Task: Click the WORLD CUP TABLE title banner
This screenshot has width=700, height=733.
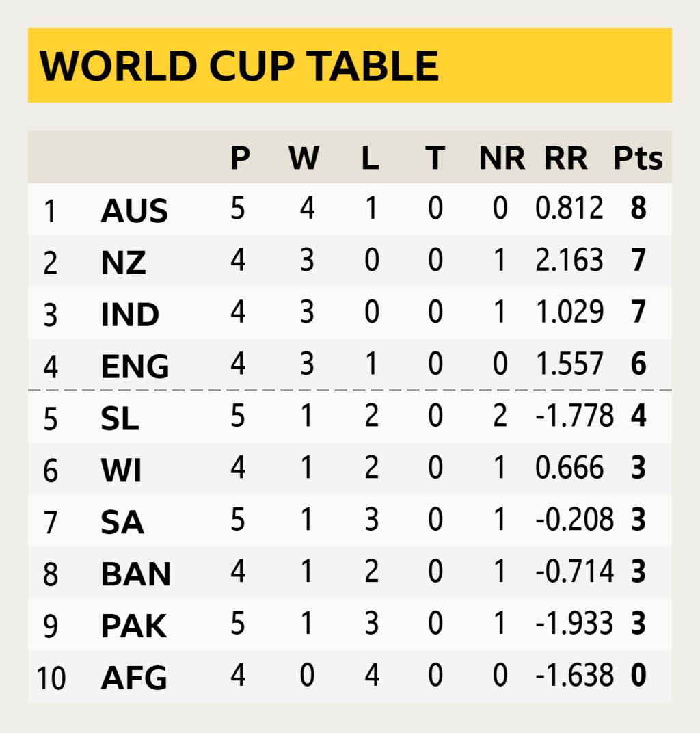Action: click(239, 66)
